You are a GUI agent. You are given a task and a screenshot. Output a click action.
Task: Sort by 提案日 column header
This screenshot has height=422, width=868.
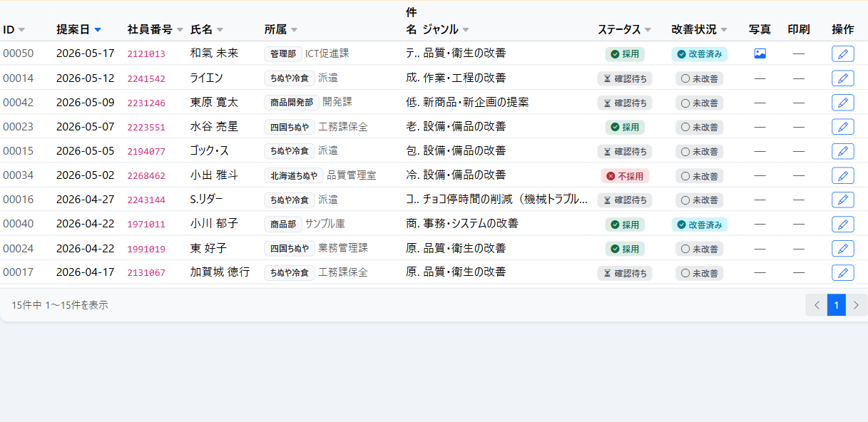pyautogui.click(x=78, y=29)
